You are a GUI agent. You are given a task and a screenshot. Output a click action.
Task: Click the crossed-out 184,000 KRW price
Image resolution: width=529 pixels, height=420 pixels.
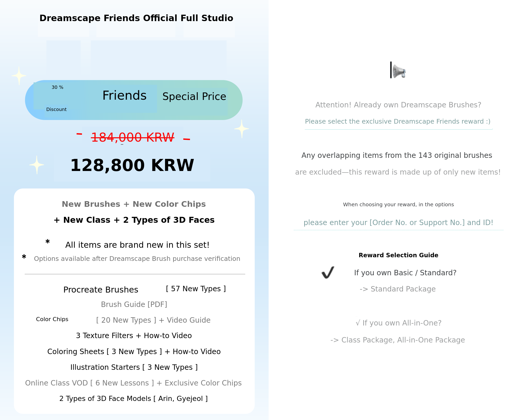(133, 137)
